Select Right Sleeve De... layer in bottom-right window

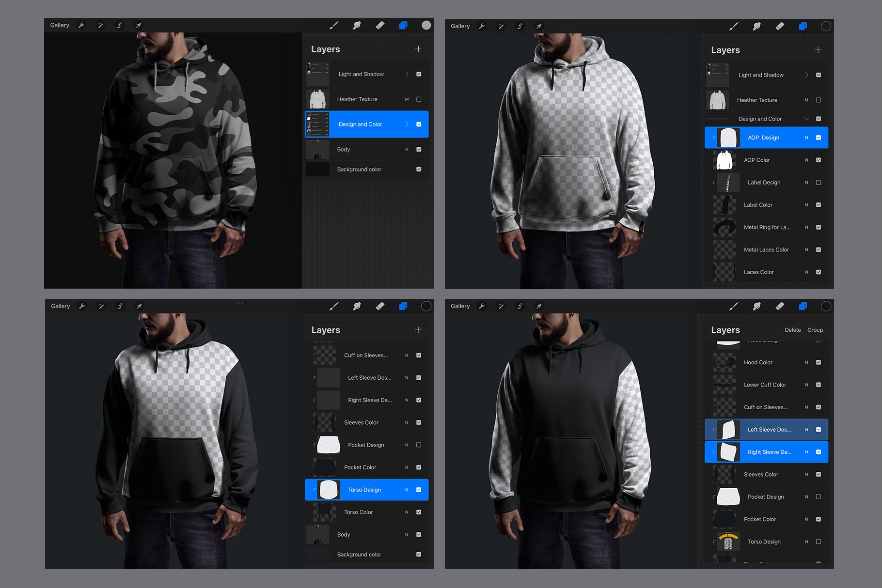tap(767, 452)
